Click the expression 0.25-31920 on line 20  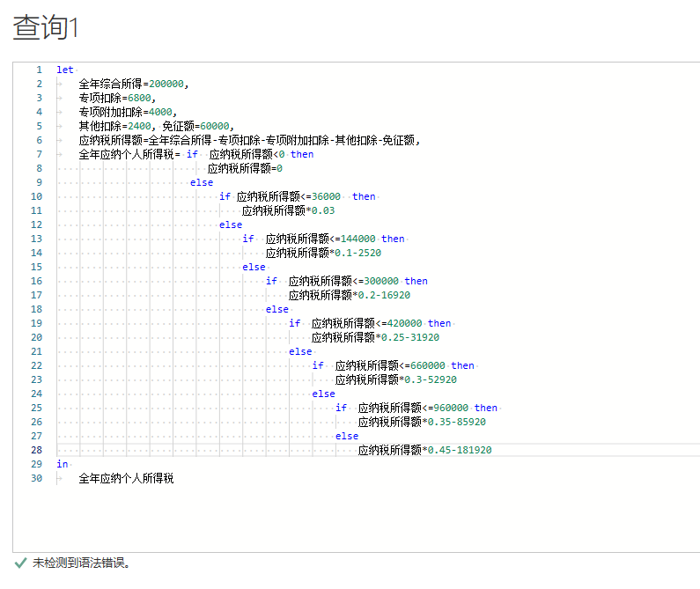pyautogui.click(x=410, y=337)
